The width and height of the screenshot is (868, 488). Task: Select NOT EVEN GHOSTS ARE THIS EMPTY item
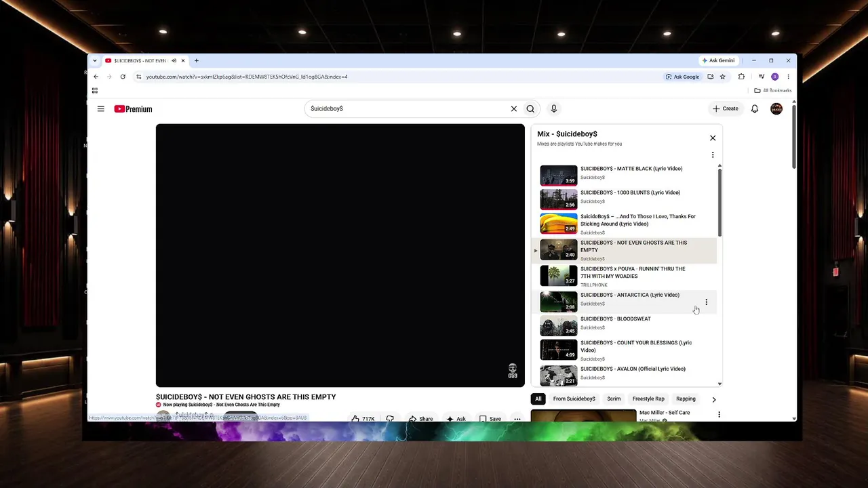click(625, 250)
